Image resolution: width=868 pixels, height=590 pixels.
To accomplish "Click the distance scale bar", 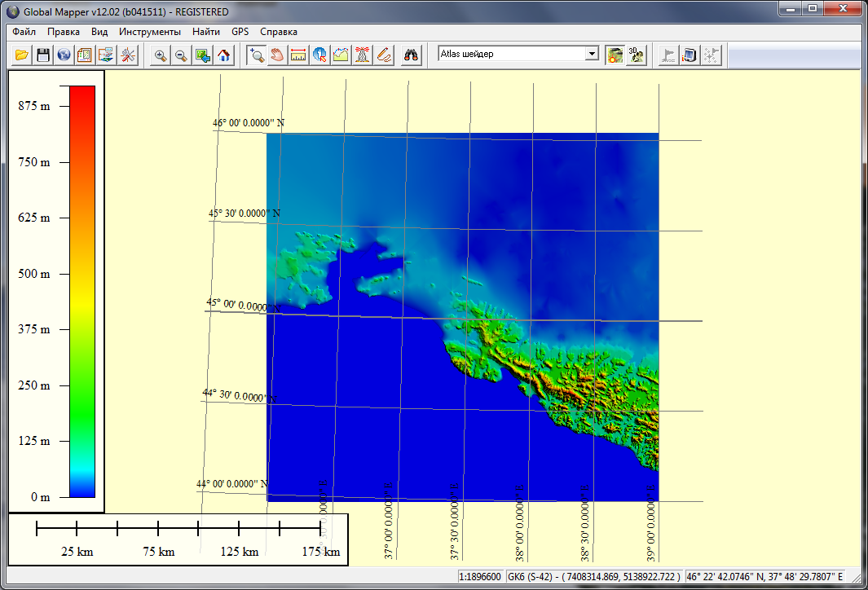I will pyautogui.click(x=178, y=530).
